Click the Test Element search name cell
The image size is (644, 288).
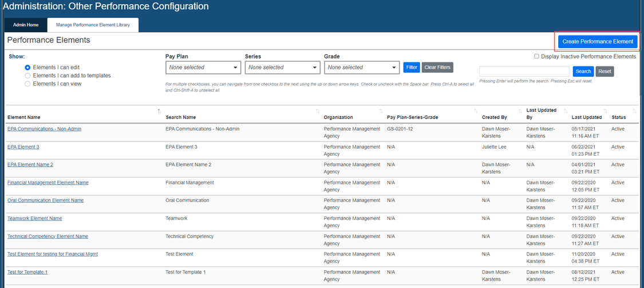180,254
